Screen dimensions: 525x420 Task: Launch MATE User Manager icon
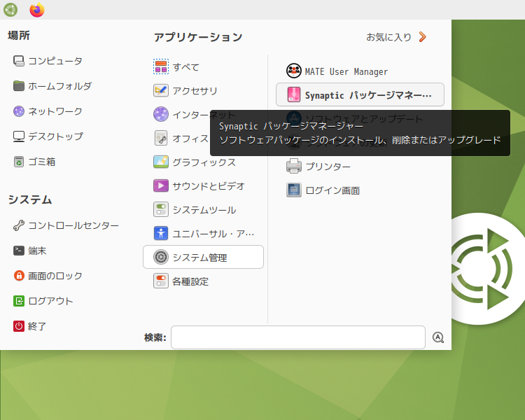(x=294, y=71)
